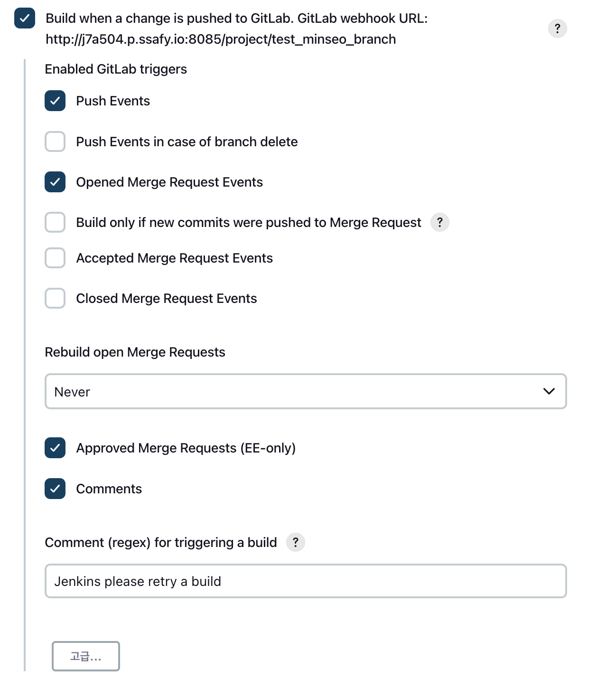Click the Comment regex input field

306,581
